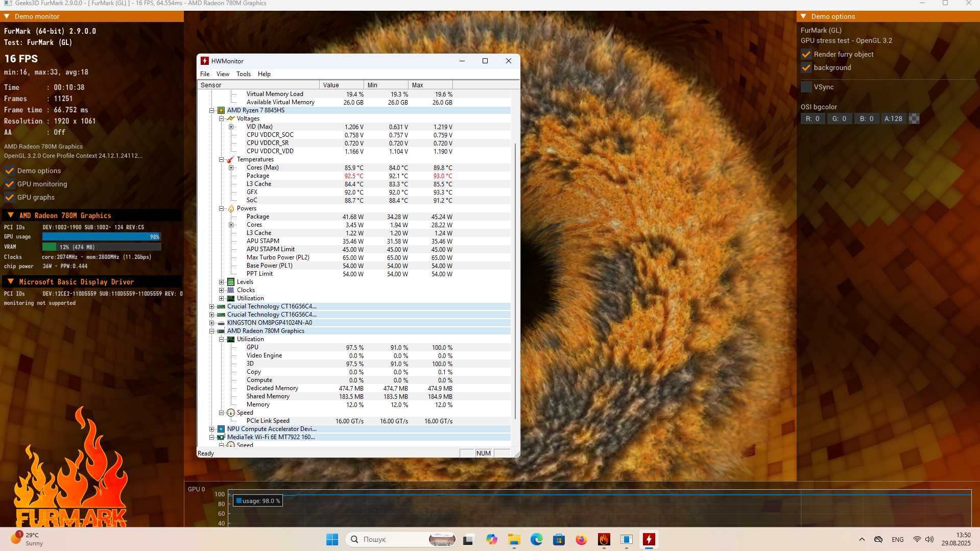The height and width of the screenshot is (551, 980).
Task: Click the Powers flame icon
Action: tap(231, 208)
